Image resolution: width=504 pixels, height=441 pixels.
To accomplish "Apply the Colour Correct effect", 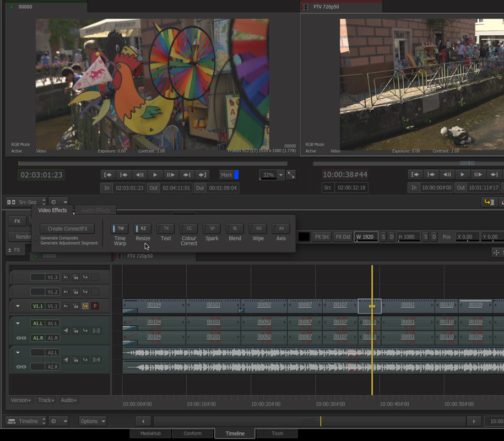I will pyautogui.click(x=189, y=228).
